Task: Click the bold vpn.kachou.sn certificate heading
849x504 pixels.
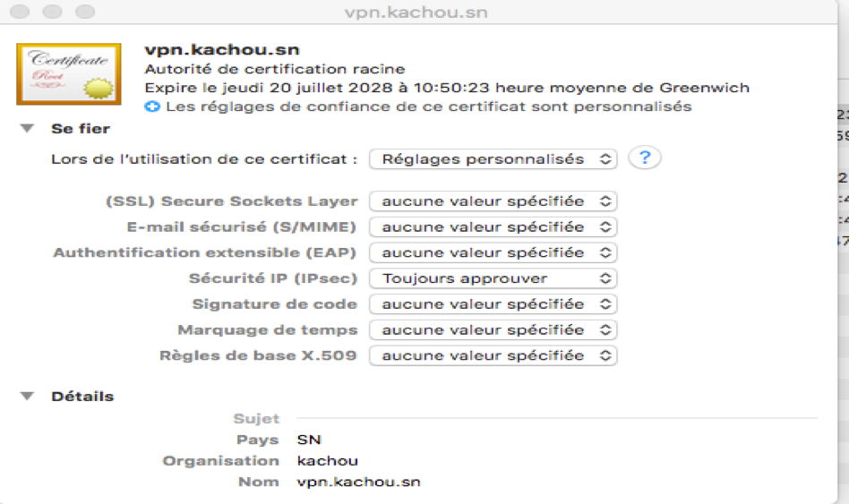Action: coord(222,50)
